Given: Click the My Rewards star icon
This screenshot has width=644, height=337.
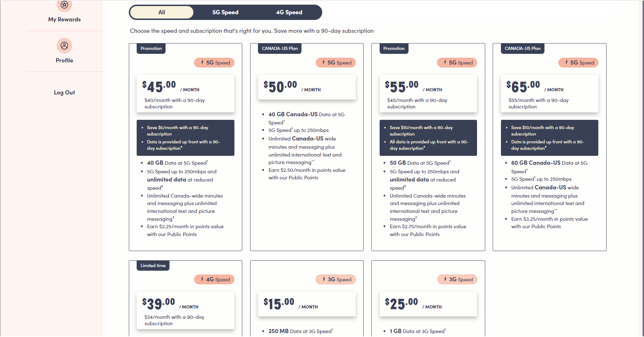Looking at the screenshot, I should [64, 5].
